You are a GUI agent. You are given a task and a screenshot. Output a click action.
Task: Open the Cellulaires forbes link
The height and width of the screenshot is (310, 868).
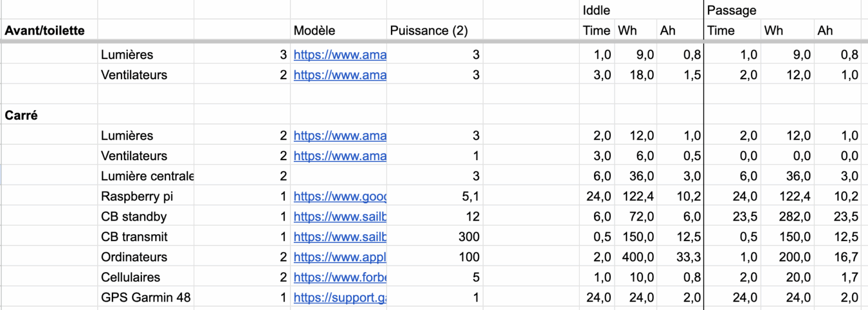click(340, 277)
